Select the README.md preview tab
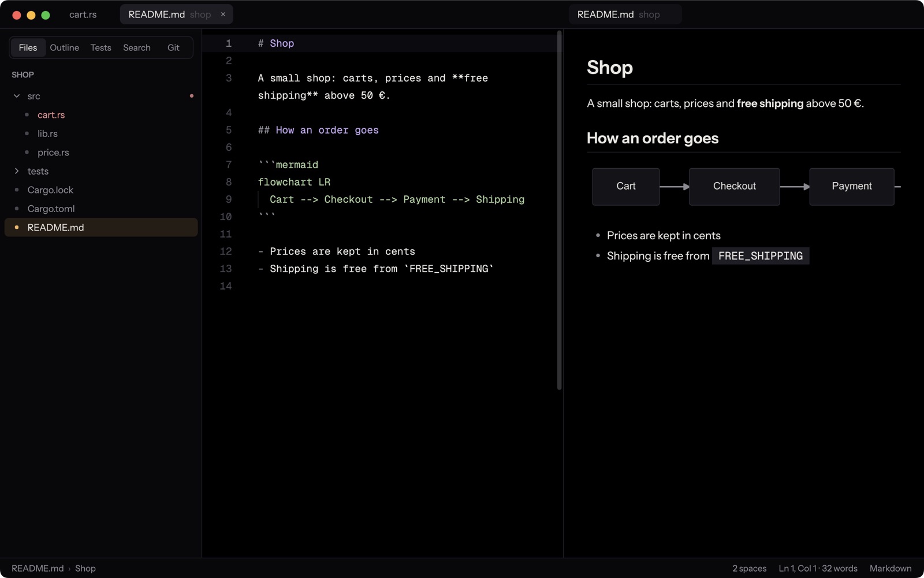 tap(625, 14)
